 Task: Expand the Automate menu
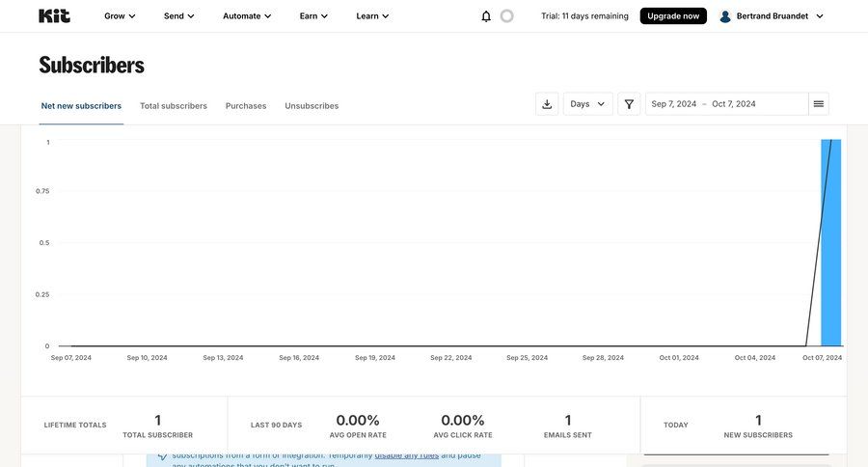247,16
